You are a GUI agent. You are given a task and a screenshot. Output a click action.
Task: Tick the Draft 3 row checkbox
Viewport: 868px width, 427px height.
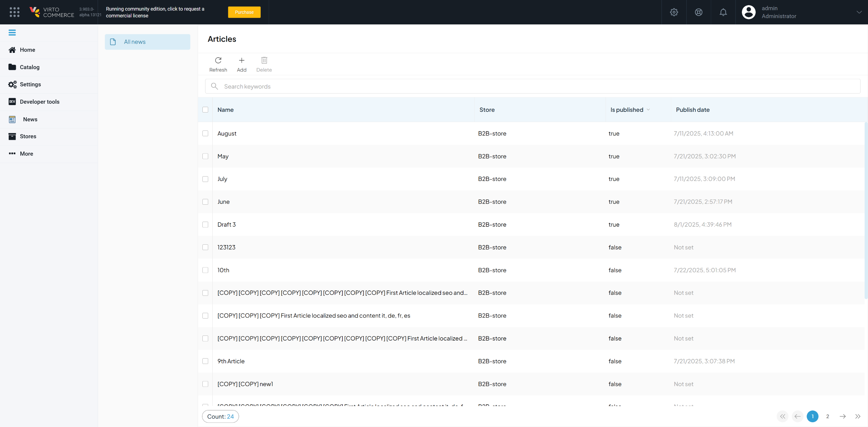pyautogui.click(x=205, y=225)
